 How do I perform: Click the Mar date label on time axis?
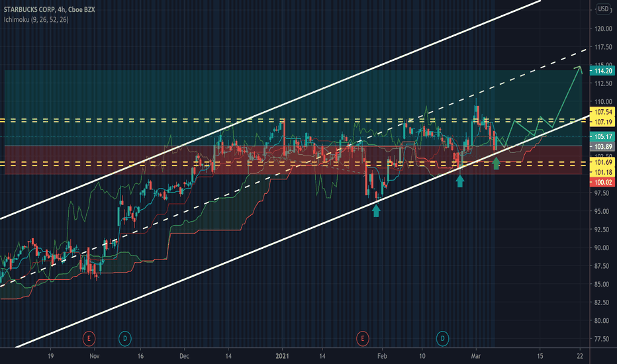coord(476,356)
